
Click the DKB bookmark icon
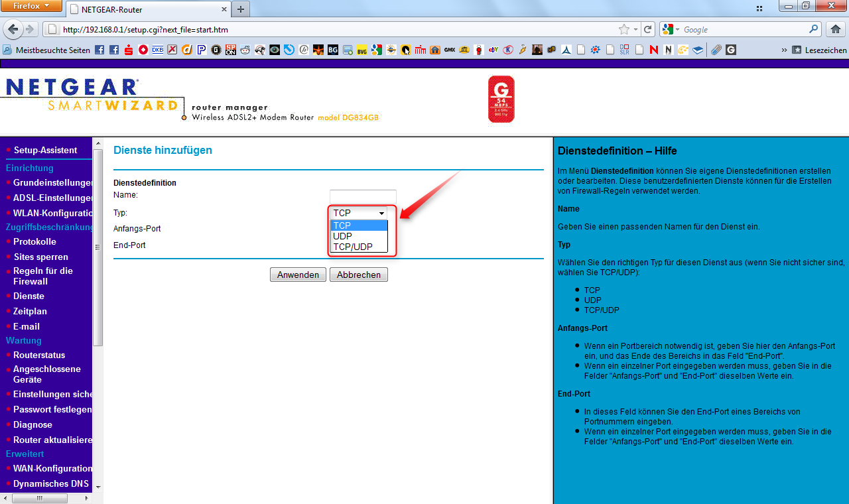point(157,50)
